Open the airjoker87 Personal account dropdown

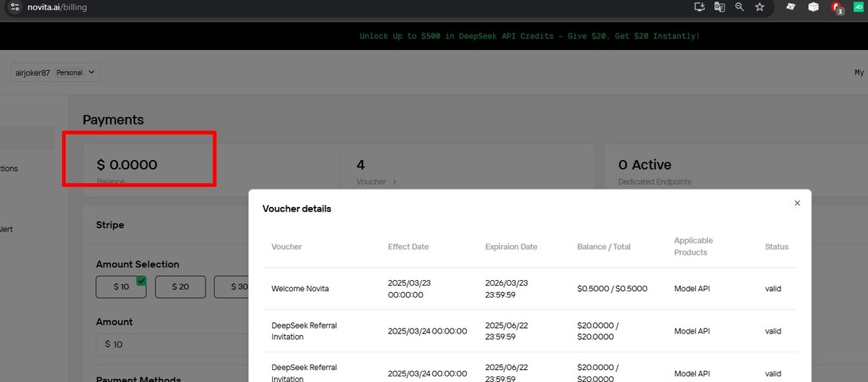click(56, 72)
